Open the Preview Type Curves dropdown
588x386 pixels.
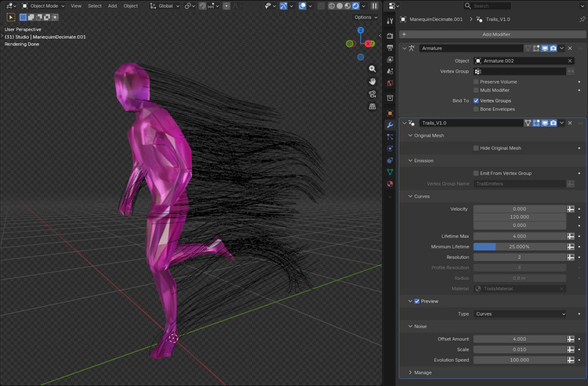(520, 314)
